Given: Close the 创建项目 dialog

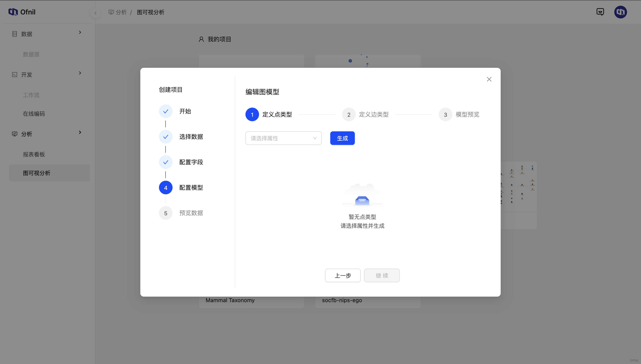Looking at the screenshot, I should (489, 79).
